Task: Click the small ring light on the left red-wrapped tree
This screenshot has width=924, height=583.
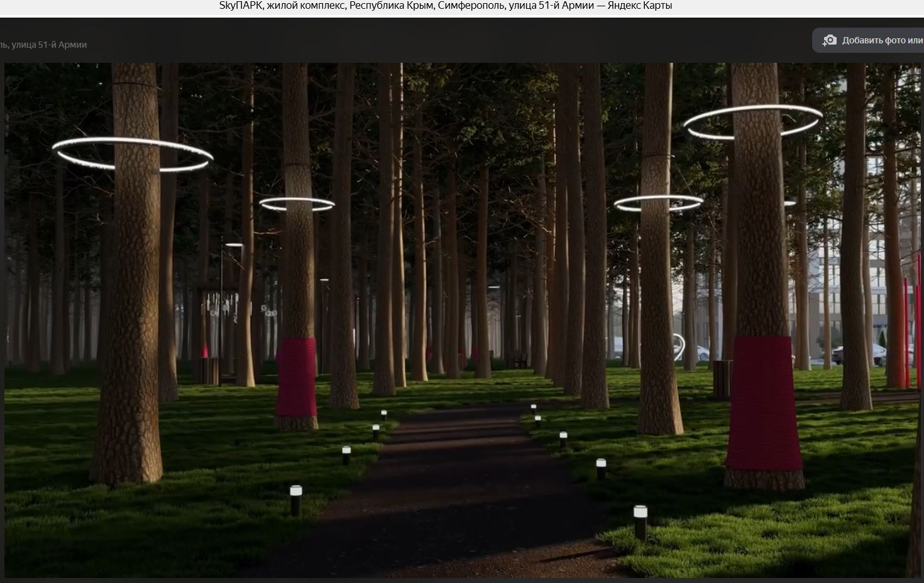Action: 297,204
